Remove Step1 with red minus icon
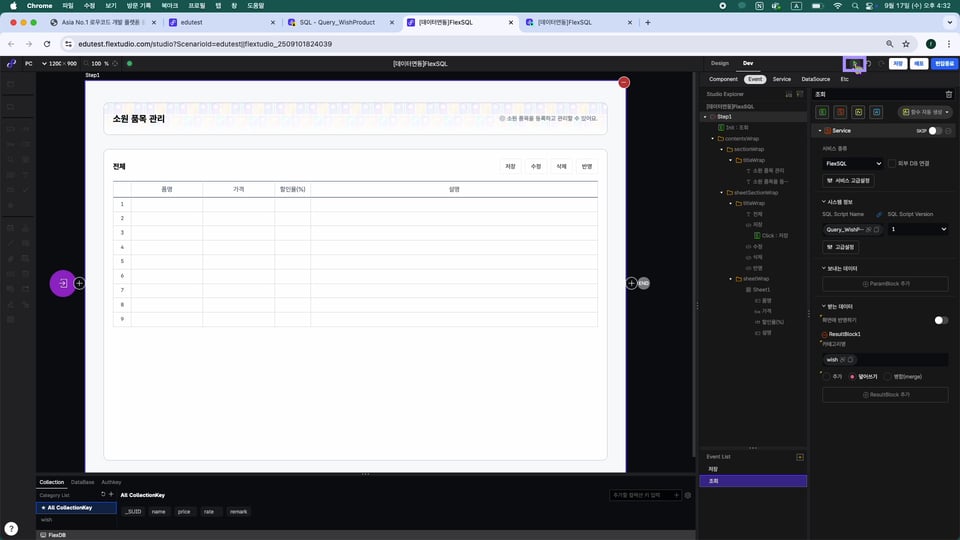Viewport: 960px width, 540px height. (624, 83)
